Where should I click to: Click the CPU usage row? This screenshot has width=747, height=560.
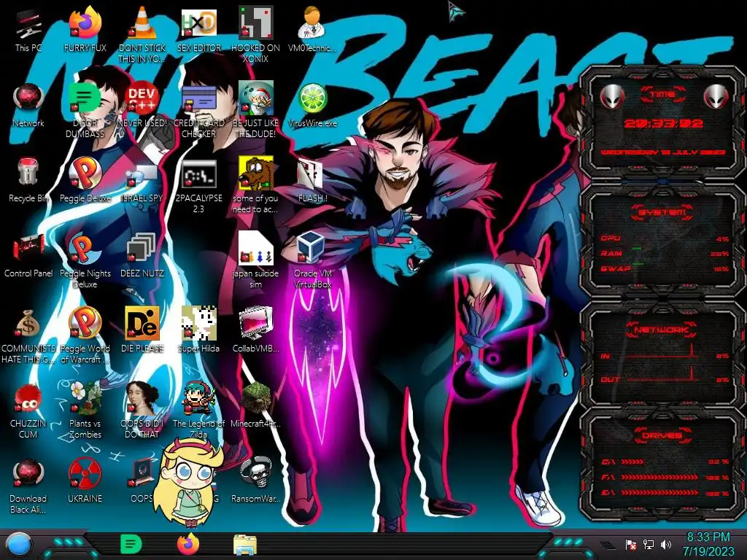[x=665, y=238]
